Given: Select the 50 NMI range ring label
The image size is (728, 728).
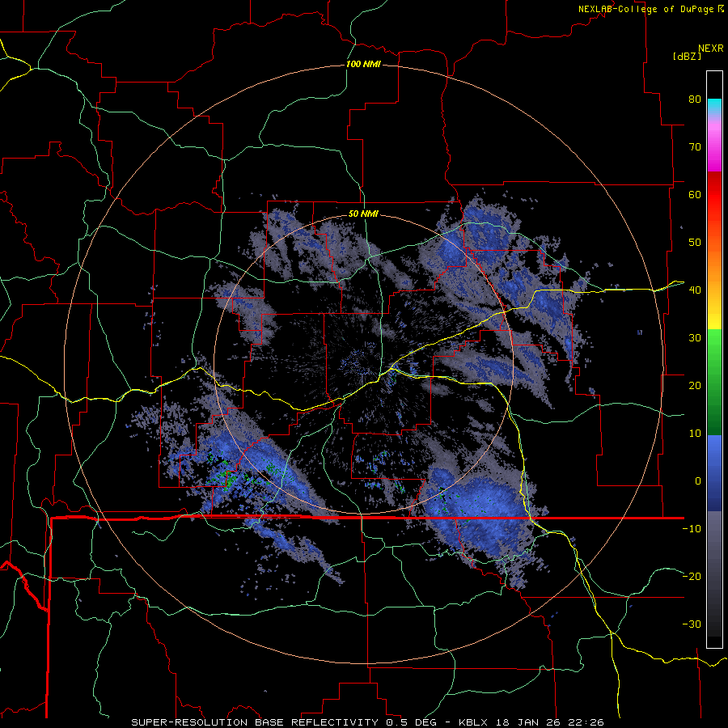Looking at the screenshot, I should 363,214.
